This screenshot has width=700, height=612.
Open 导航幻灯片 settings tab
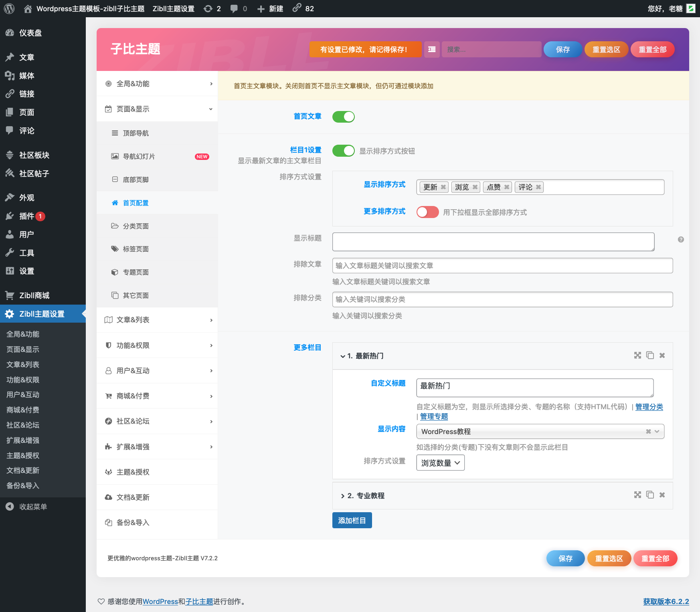point(139,156)
